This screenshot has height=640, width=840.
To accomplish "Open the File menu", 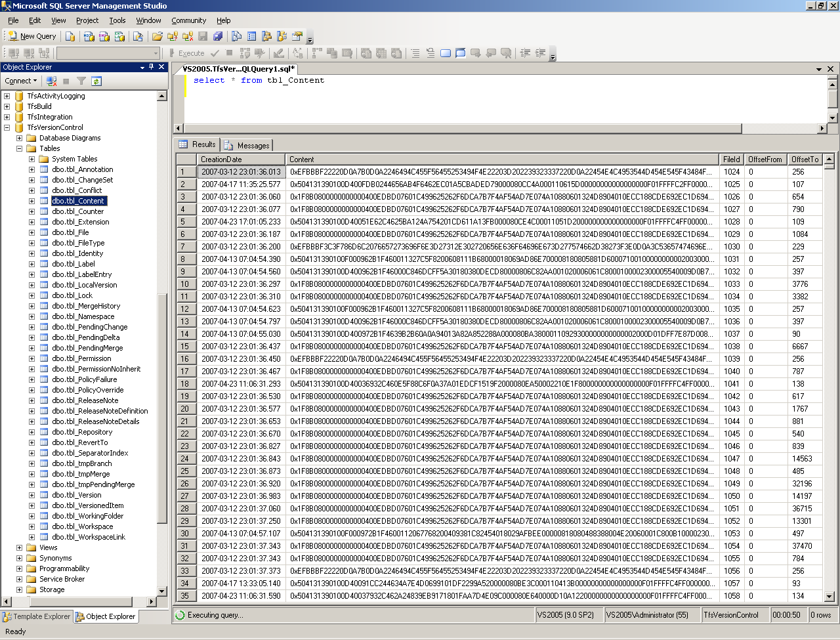I will coord(13,20).
